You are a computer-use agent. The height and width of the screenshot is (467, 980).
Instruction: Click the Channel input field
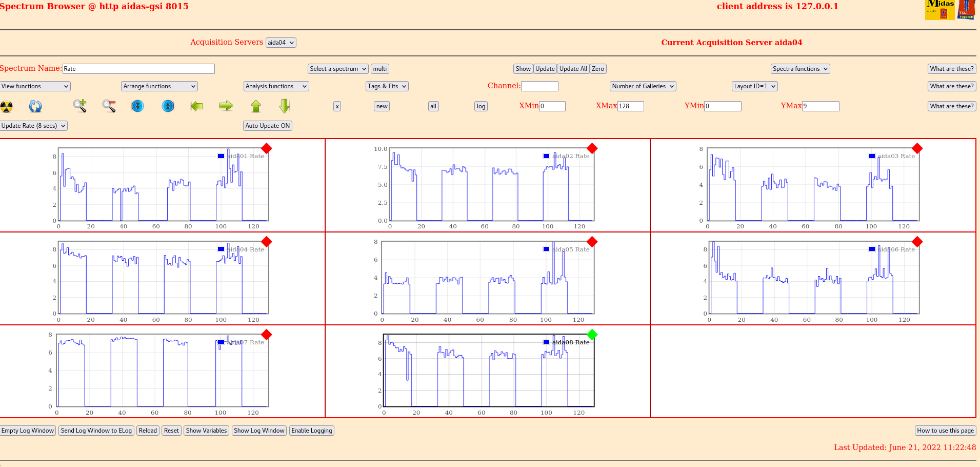click(x=539, y=86)
